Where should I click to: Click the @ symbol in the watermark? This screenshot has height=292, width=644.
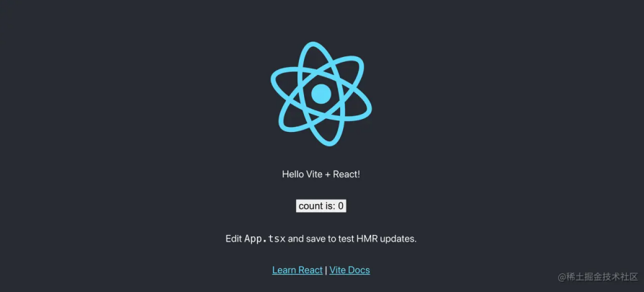(562, 278)
